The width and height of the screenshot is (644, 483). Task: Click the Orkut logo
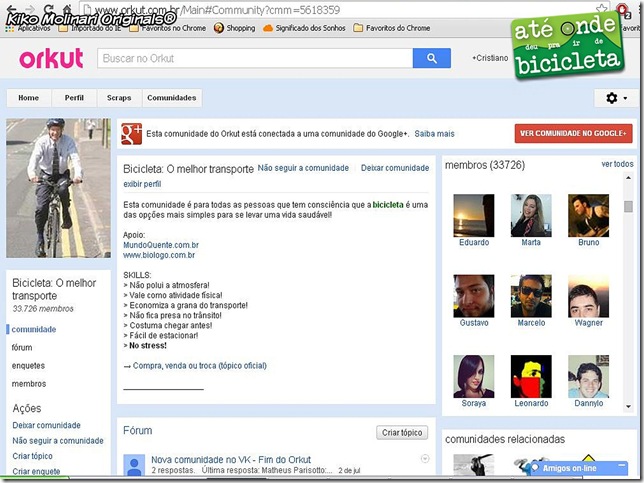51,58
